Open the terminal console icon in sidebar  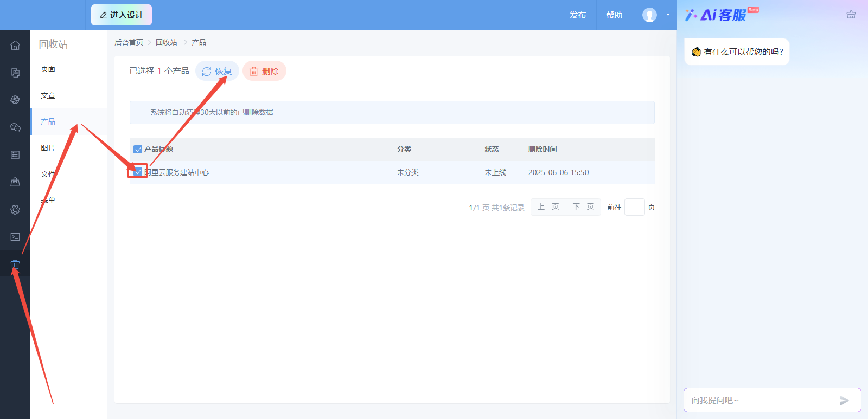pyautogui.click(x=15, y=237)
